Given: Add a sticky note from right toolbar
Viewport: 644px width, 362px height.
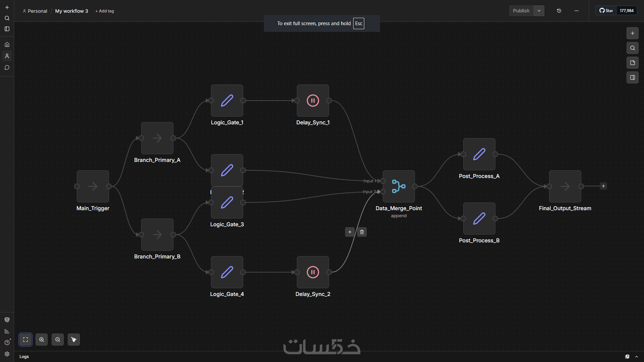Looking at the screenshot, I should point(633,63).
